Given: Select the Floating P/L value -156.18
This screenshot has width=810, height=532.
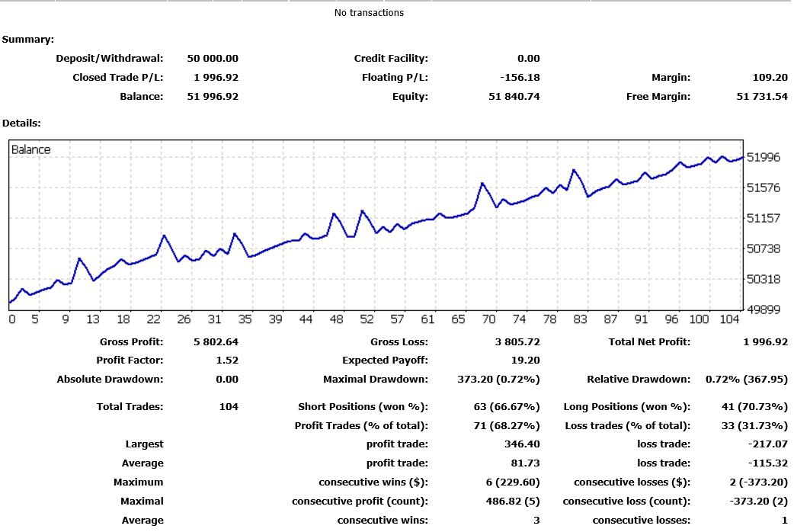Looking at the screenshot, I should (520, 78).
